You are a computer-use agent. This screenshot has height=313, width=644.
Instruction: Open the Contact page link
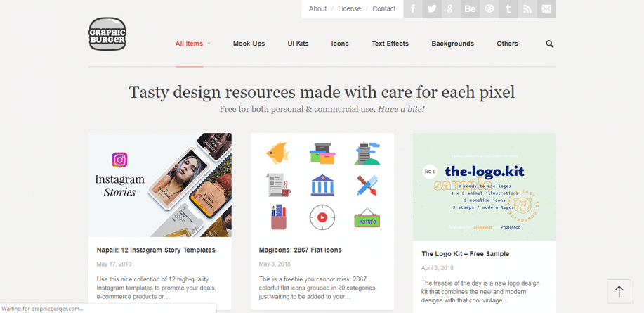click(x=384, y=8)
